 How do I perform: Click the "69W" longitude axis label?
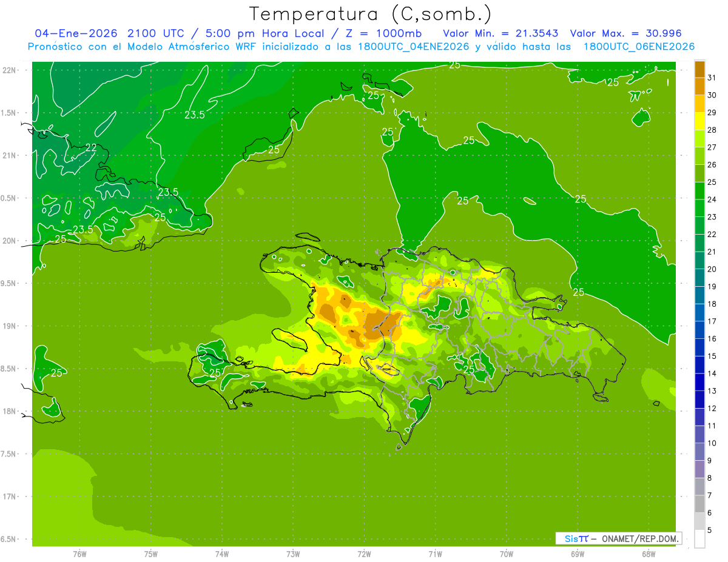[x=578, y=554]
